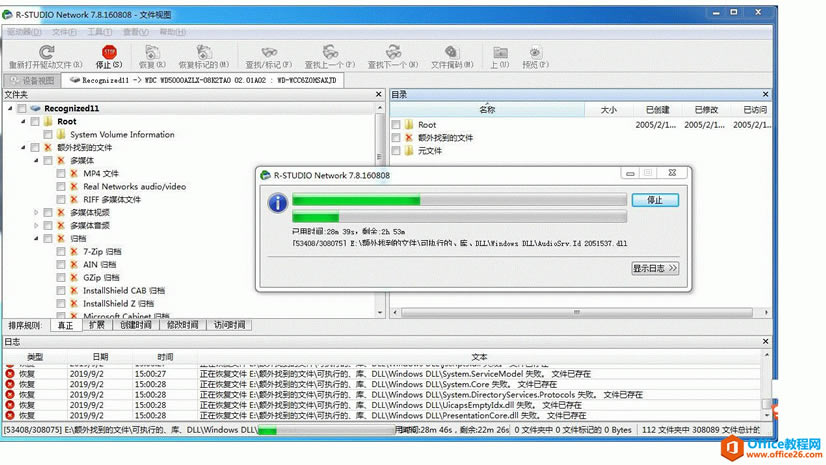Click the lower progress bar in dialog
This screenshot has height=465, width=826.
click(459, 217)
